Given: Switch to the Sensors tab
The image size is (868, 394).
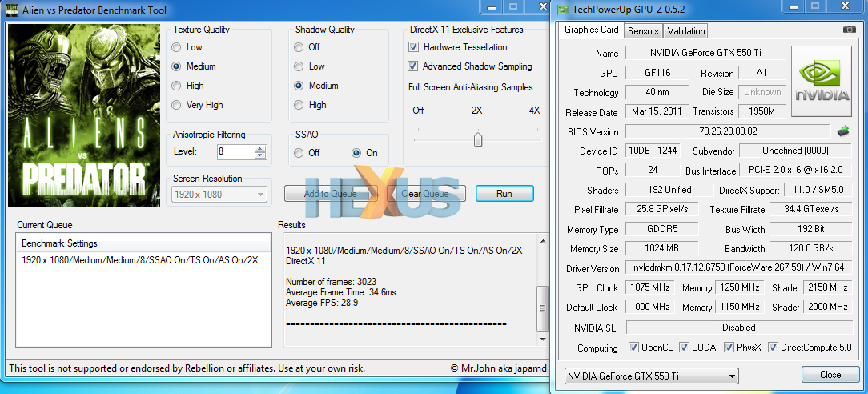Looking at the screenshot, I should pos(643,31).
